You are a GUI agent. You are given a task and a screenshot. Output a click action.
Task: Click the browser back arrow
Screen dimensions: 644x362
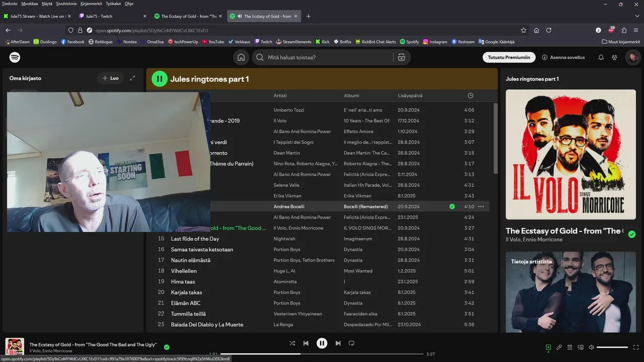pos(8,30)
